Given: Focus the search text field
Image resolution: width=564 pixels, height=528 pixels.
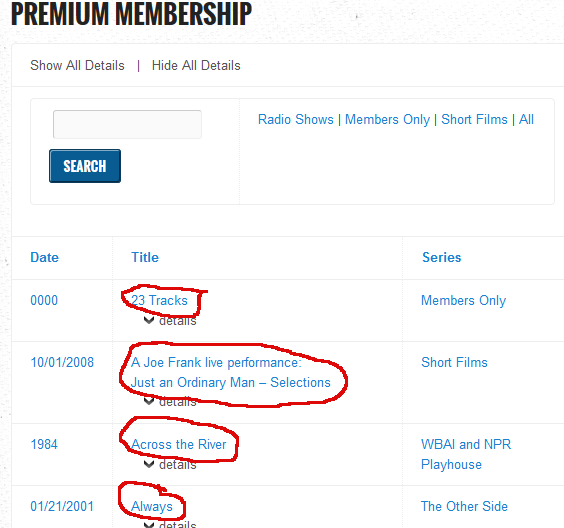Looking at the screenshot, I should coord(127,124).
